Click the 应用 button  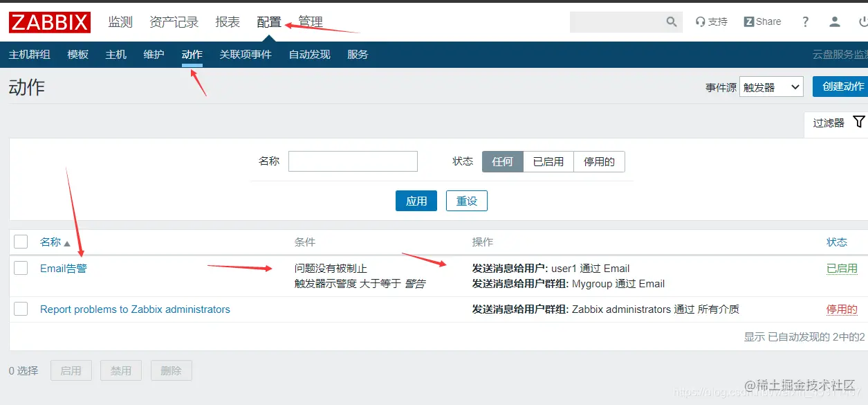pyautogui.click(x=416, y=201)
